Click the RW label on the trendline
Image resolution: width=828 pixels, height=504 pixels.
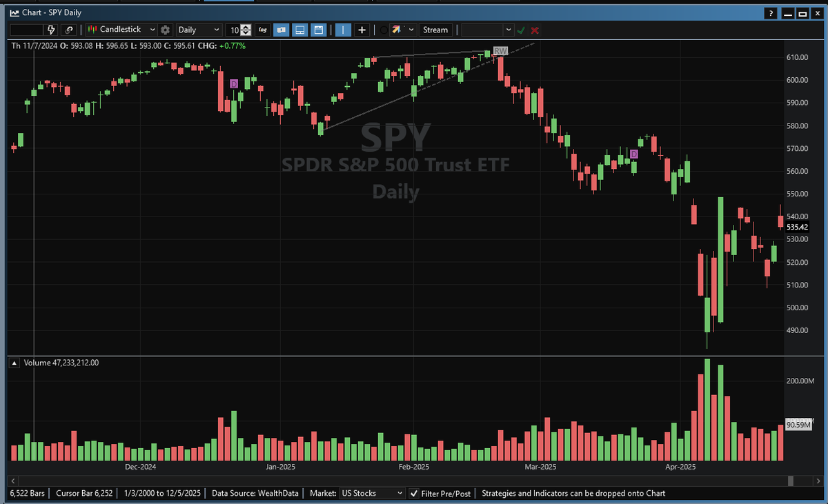[501, 51]
